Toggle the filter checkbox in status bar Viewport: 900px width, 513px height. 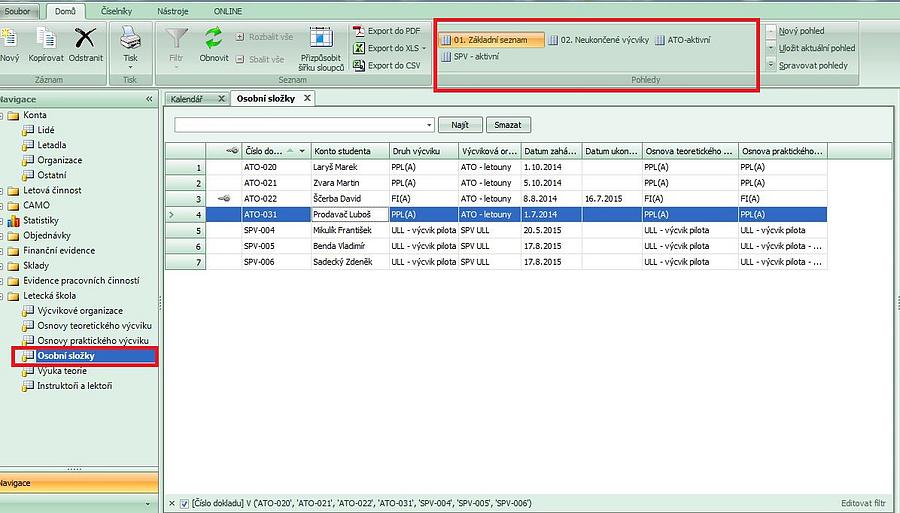pos(184,503)
